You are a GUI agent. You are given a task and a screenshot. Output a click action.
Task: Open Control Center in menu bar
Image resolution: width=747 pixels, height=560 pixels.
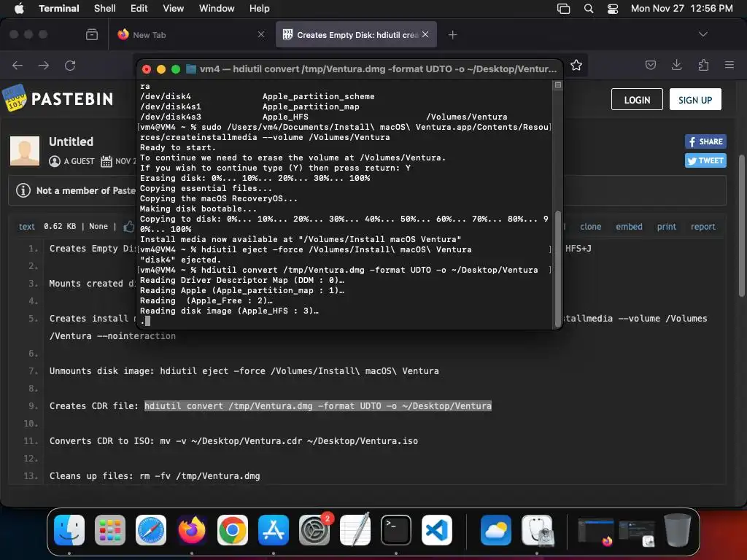[613, 9]
